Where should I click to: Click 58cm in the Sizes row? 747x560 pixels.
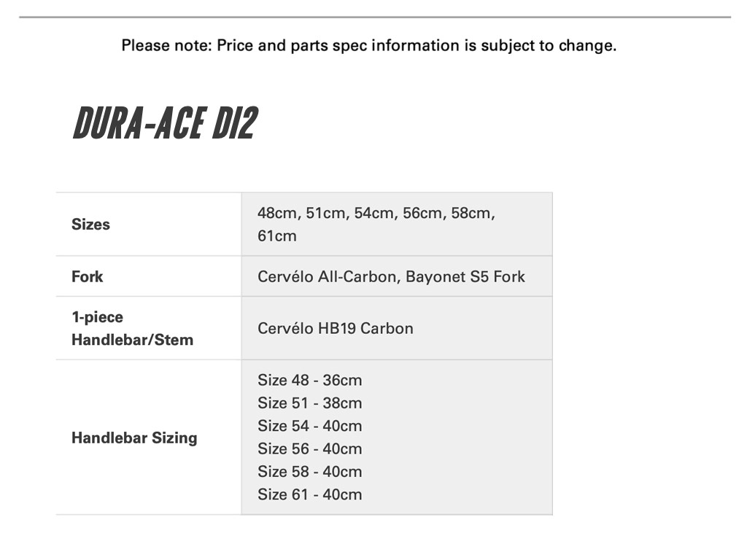click(x=472, y=214)
